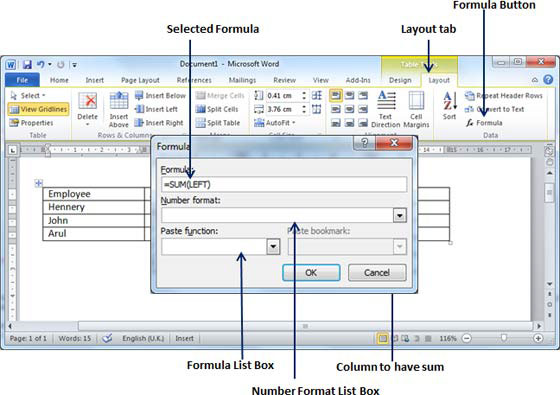
Task: Switch to the Insert tab
Action: [95, 80]
